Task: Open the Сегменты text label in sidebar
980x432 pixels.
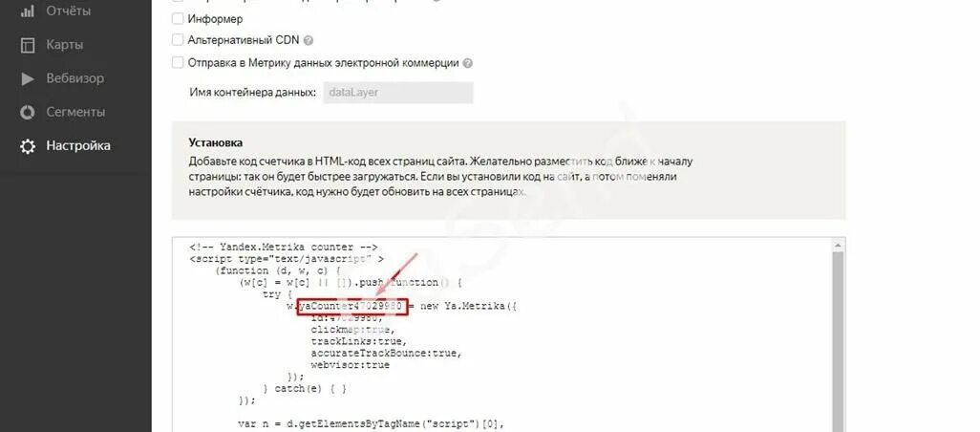Action: 75,113
